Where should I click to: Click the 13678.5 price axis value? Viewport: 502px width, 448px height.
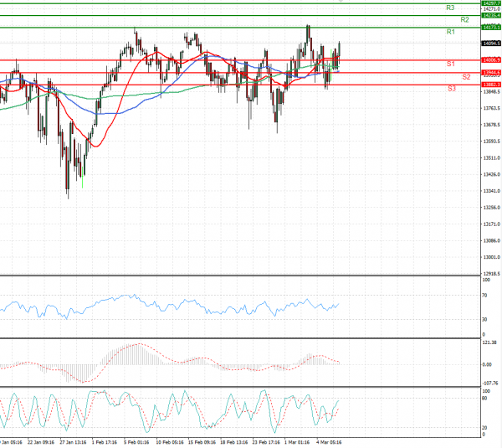click(491, 125)
